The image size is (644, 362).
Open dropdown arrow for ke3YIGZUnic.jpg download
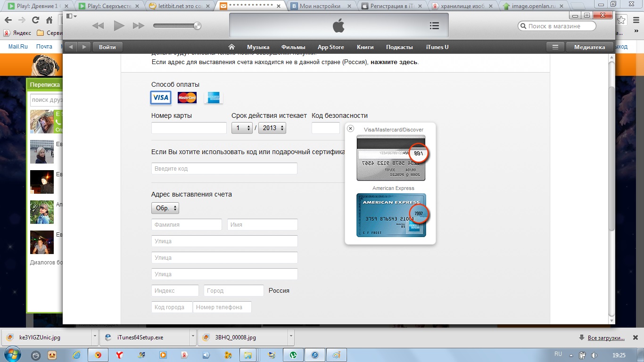pos(95,337)
